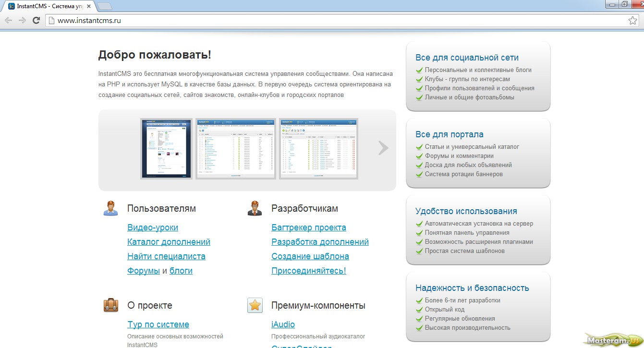644x348 pixels.
Task: Open the iAudio premium component link
Action: (283, 324)
